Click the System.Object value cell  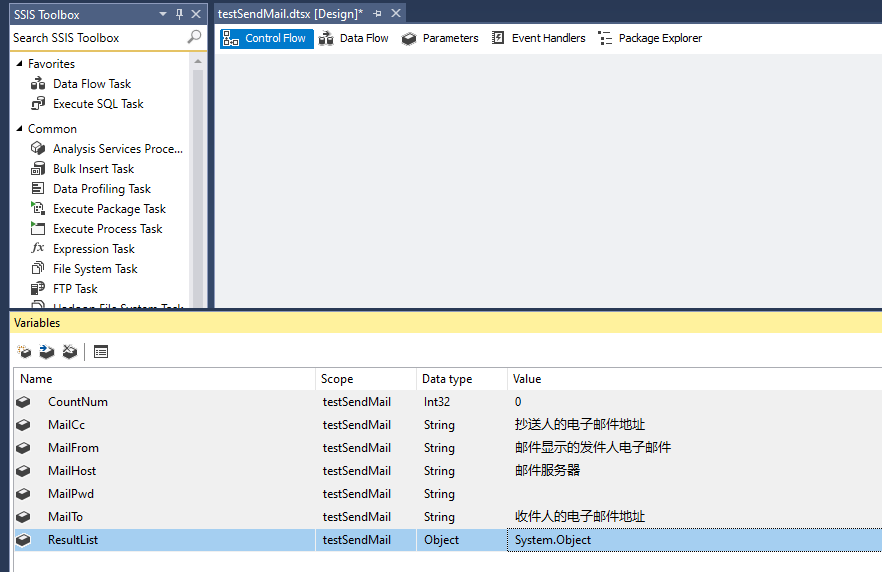(695, 540)
